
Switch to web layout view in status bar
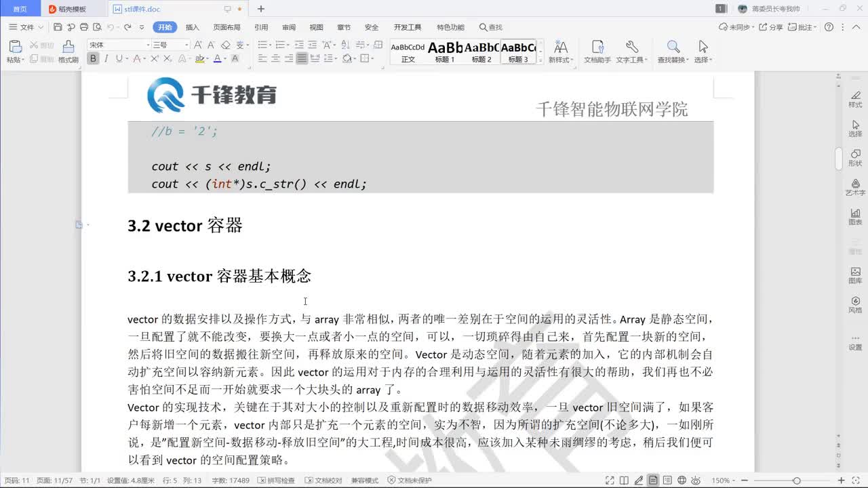(682, 481)
